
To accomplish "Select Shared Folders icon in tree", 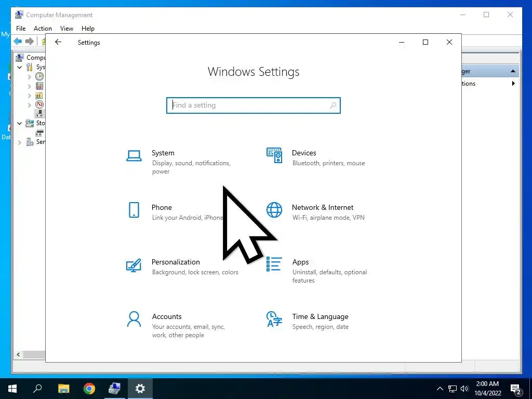I will point(39,96).
